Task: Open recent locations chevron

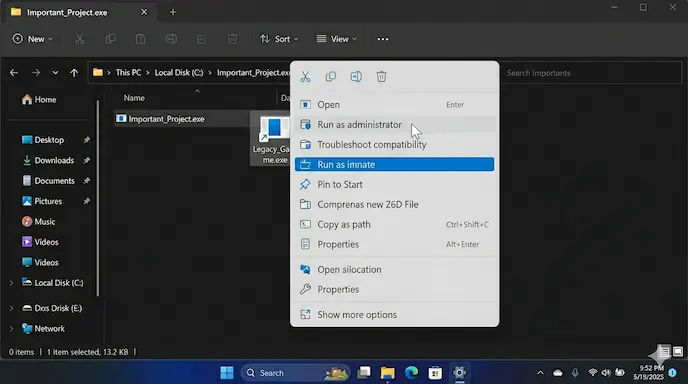Action: pyautogui.click(x=55, y=73)
